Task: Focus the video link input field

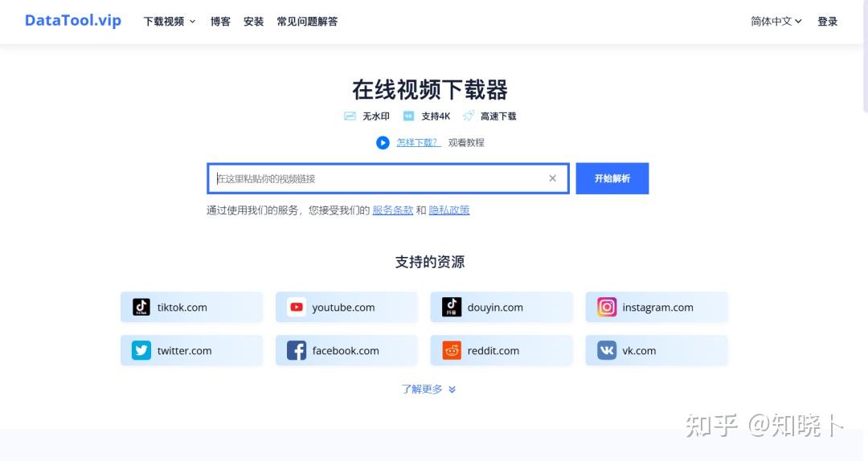Action: click(388, 178)
